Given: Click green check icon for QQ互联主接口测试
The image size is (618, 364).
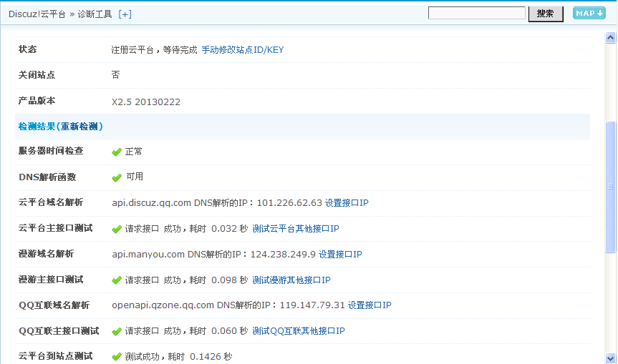Looking at the screenshot, I should [x=117, y=331].
